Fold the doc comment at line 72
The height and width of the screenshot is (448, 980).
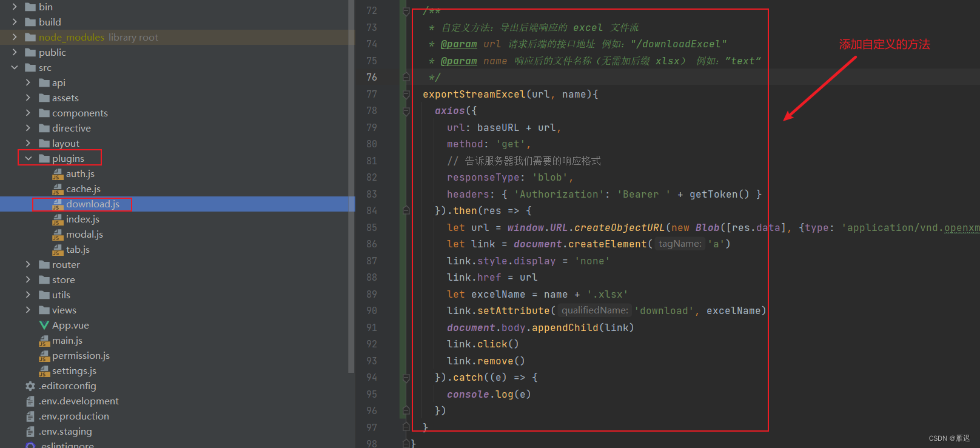pyautogui.click(x=406, y=11)
